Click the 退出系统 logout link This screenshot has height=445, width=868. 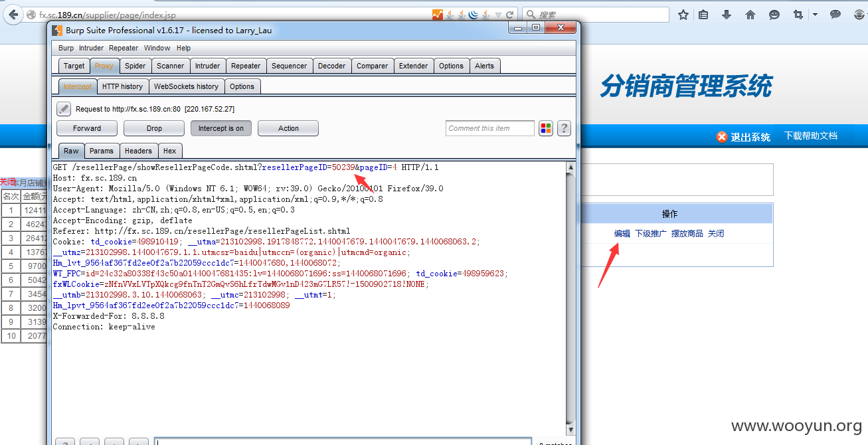tap(750, 137)
